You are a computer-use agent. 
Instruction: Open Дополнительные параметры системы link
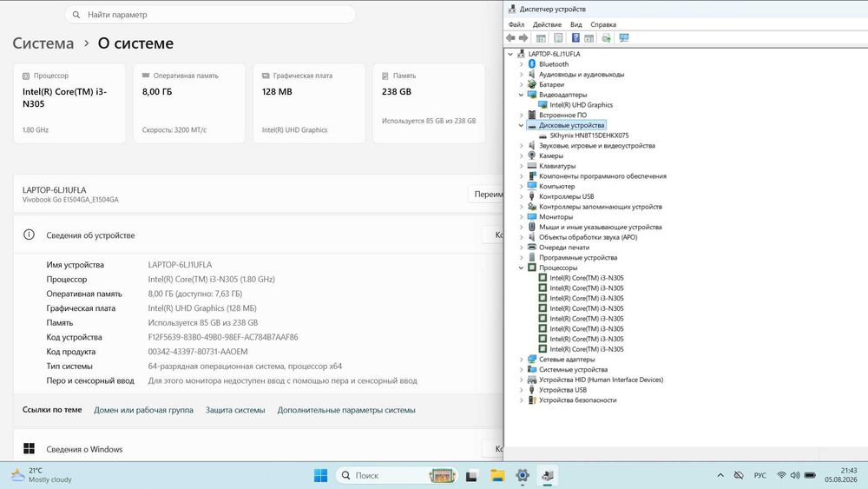pyautogui.click(x=346, y=410)
